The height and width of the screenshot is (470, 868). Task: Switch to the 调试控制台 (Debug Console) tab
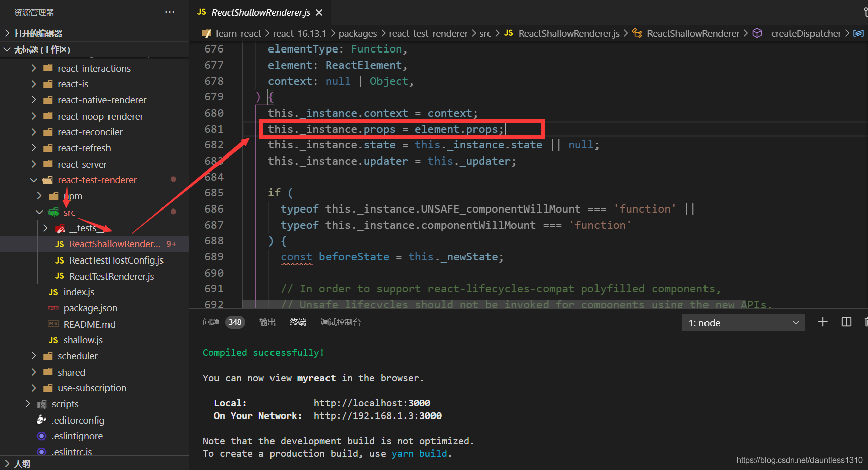(x=341, y=322)
